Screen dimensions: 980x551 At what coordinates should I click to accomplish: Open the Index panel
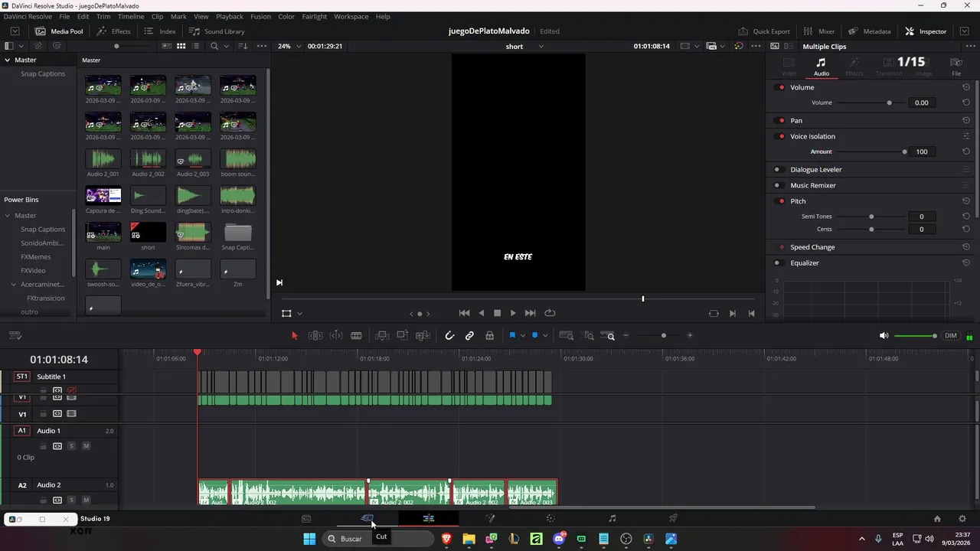(160, 31)
